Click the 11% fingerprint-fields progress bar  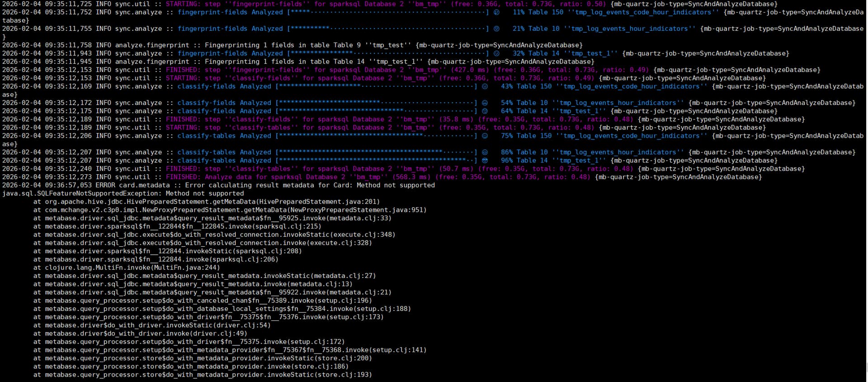[x=388, y=12]
